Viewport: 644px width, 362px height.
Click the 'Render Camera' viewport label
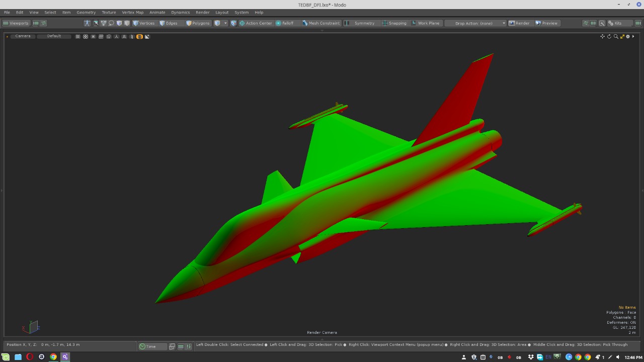(322, 332)
